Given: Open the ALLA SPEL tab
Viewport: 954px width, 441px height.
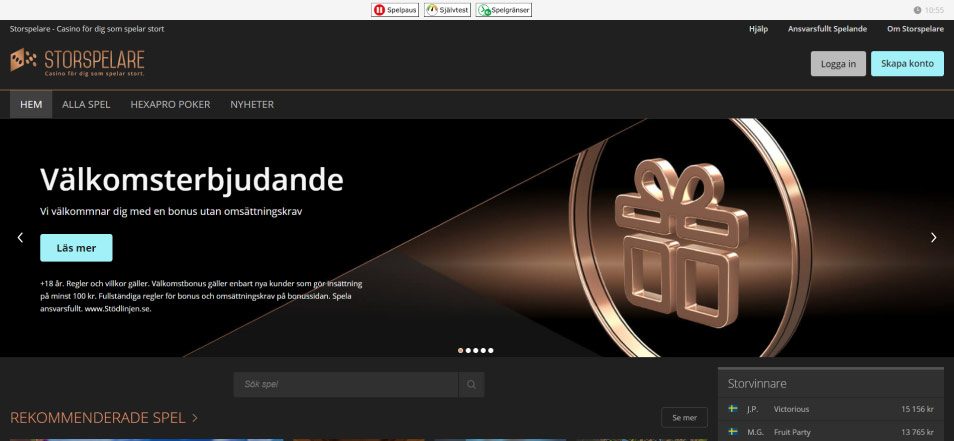Looking at the screenshot, I should (x=86, y=105).
